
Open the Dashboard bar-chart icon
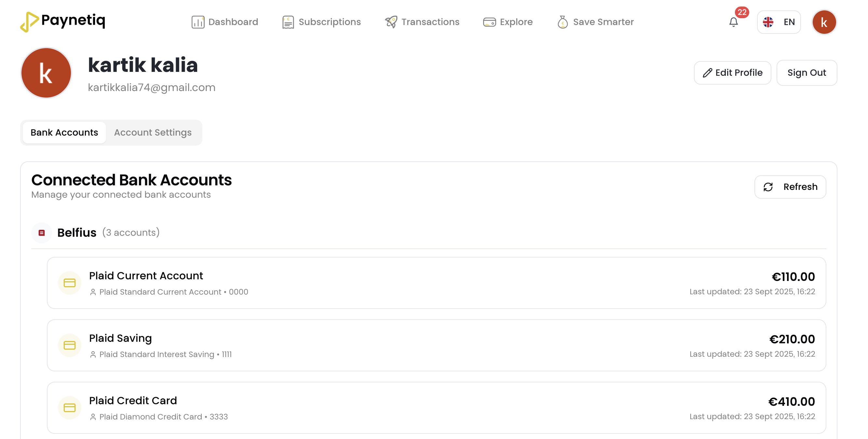pyautogui.click(x=197, y=22)
